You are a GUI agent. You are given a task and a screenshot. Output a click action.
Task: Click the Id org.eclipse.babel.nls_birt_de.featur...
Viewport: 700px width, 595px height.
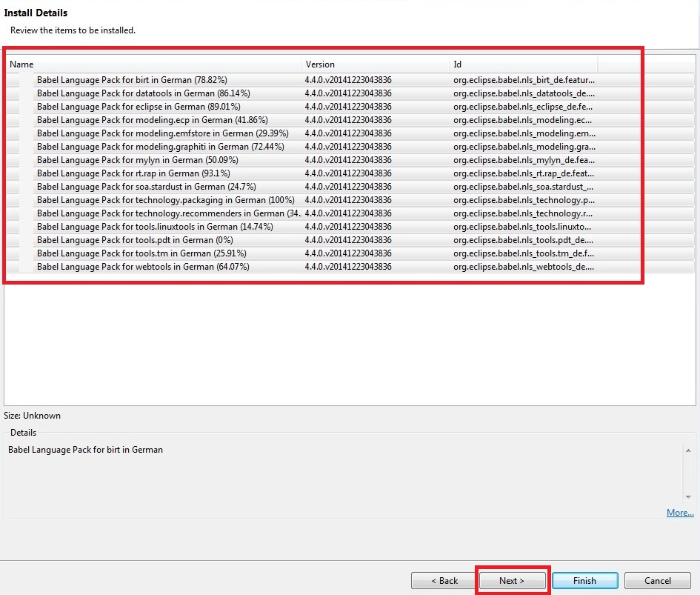524,80
